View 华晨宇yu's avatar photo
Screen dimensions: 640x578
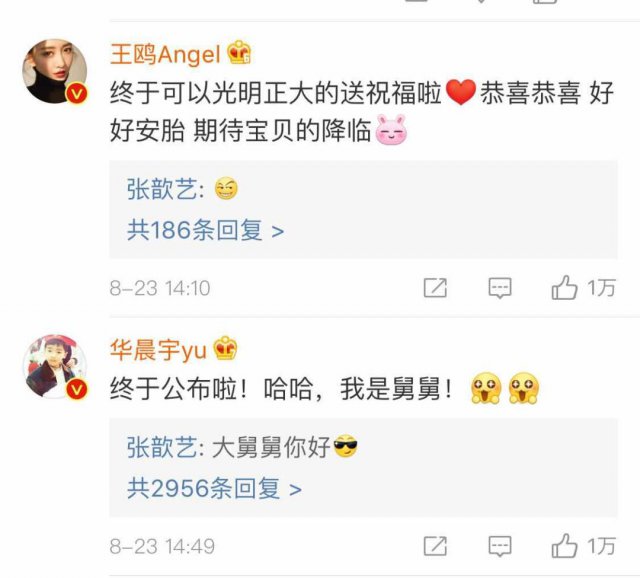[x=55, y=367]
